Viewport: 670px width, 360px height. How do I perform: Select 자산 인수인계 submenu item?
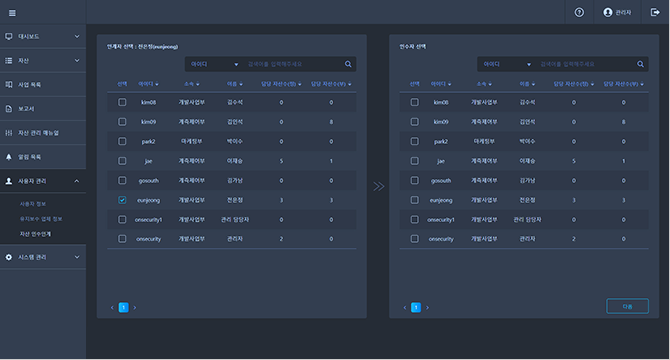pos(35,234)
